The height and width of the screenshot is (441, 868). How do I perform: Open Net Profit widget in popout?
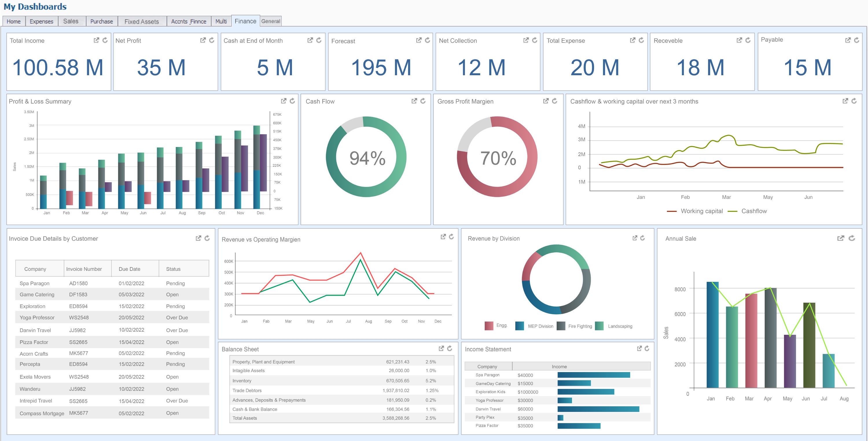(203, 40)
